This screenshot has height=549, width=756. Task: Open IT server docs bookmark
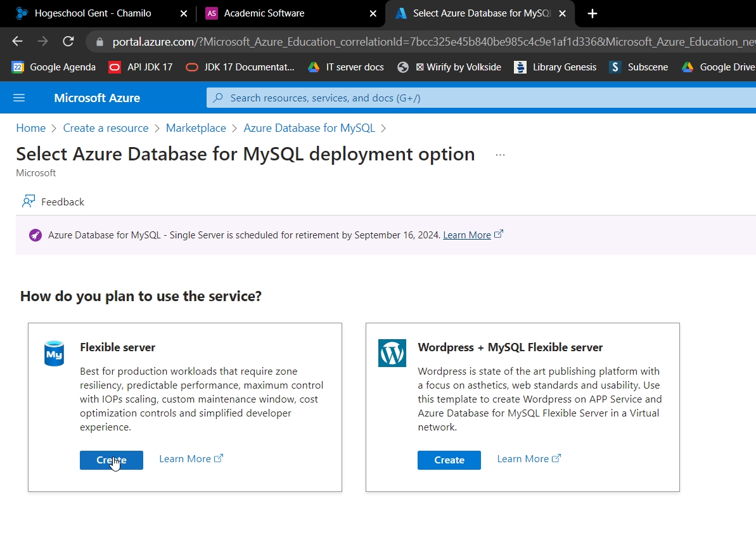tap(346, 67)
